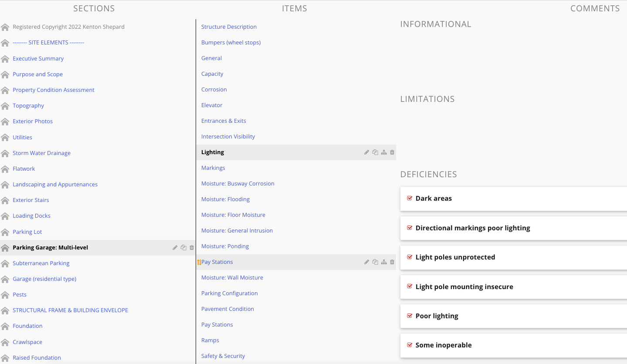Uncheck the Dark areas deficiency checkbox
627x364 pixels.
tap(410, 198)
